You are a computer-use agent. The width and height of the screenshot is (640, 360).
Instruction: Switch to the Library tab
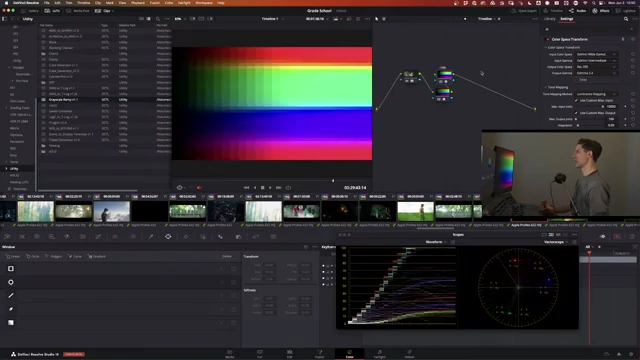tap(549, 19)
